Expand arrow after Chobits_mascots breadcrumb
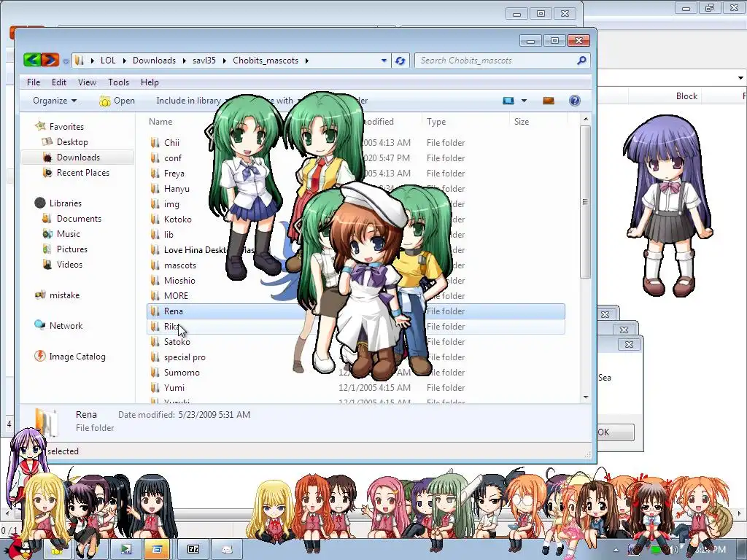Viewport: 747px width, 560px height. 306,61
